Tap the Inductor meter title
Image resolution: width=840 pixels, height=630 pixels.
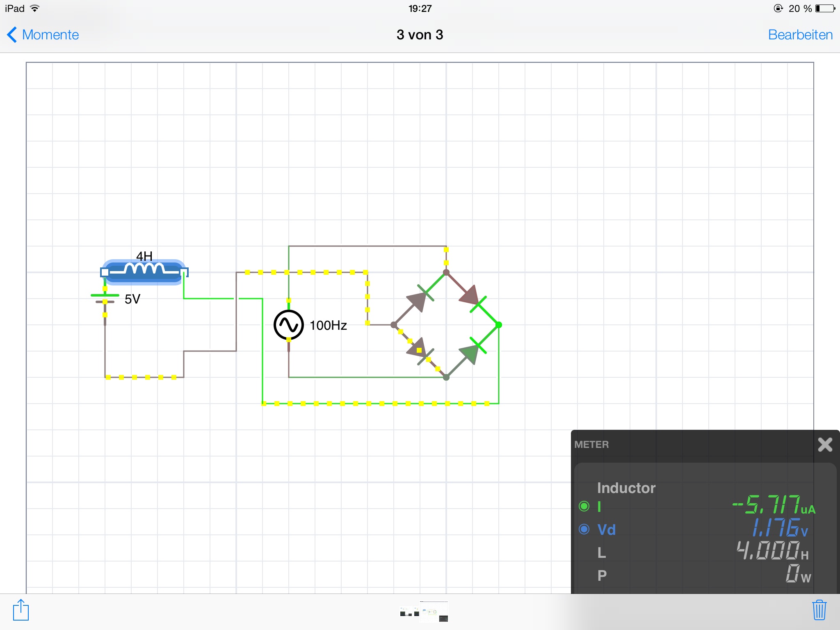pos(626,488)
